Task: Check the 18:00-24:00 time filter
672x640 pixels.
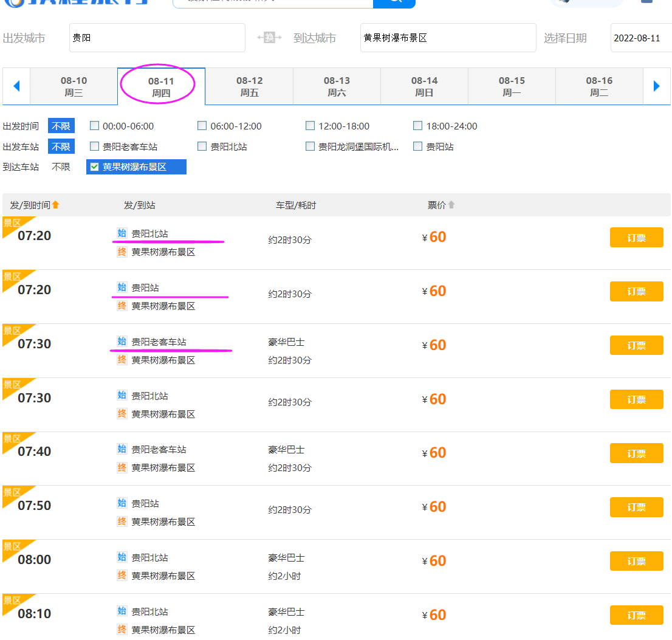Action: (x=417, y=126)
